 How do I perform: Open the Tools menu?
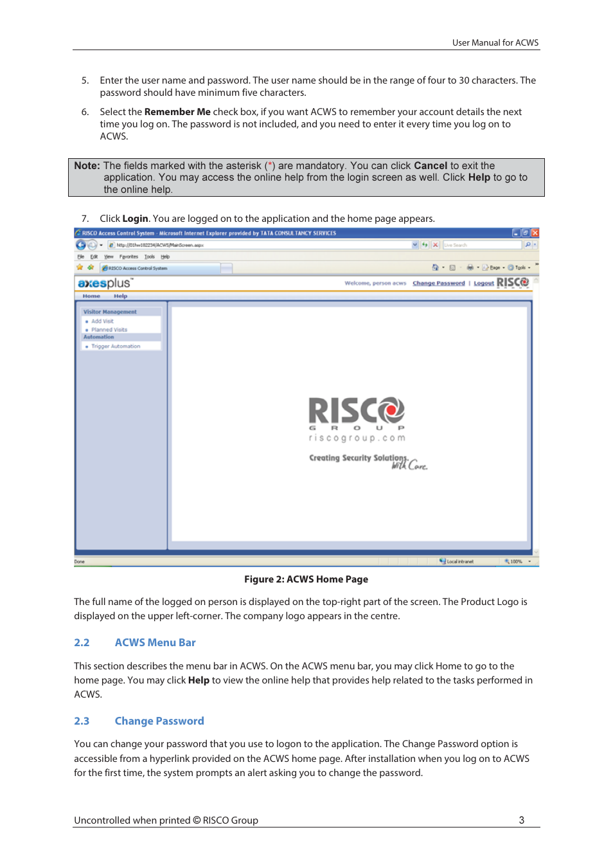pos(149,257)
